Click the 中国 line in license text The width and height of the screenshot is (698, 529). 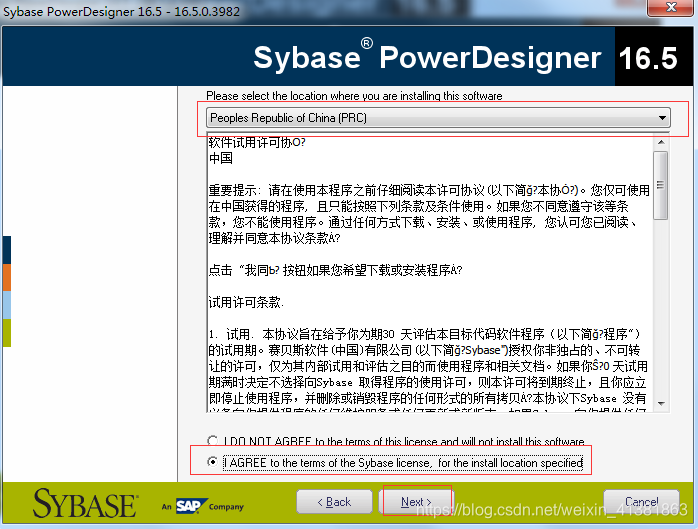point(221,158)
